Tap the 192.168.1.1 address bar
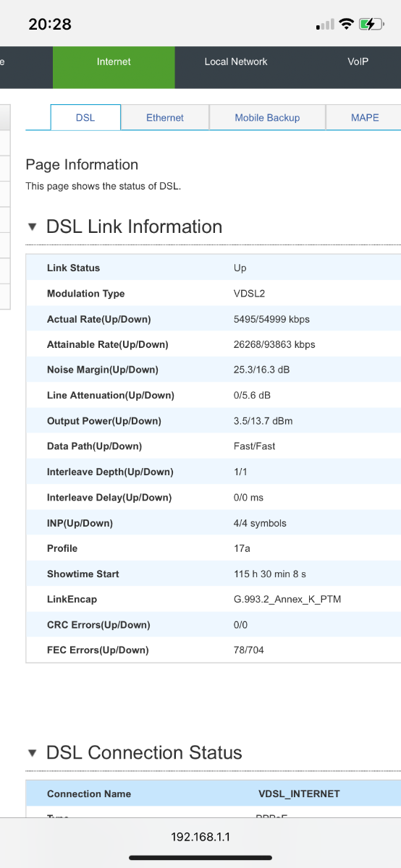Viewport: 401px width, 868px height. click(200, 836)
